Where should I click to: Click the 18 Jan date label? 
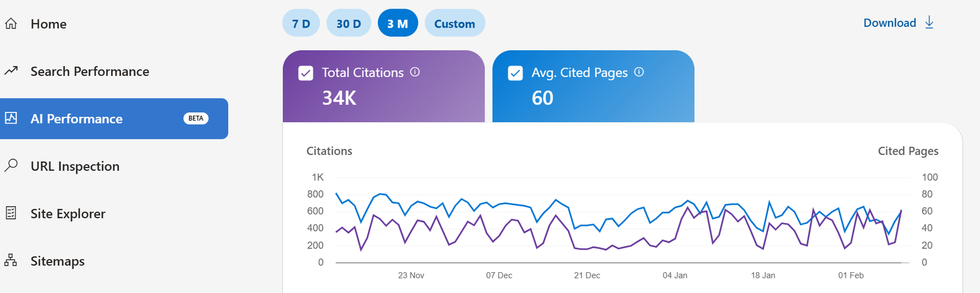click(763, 275)
